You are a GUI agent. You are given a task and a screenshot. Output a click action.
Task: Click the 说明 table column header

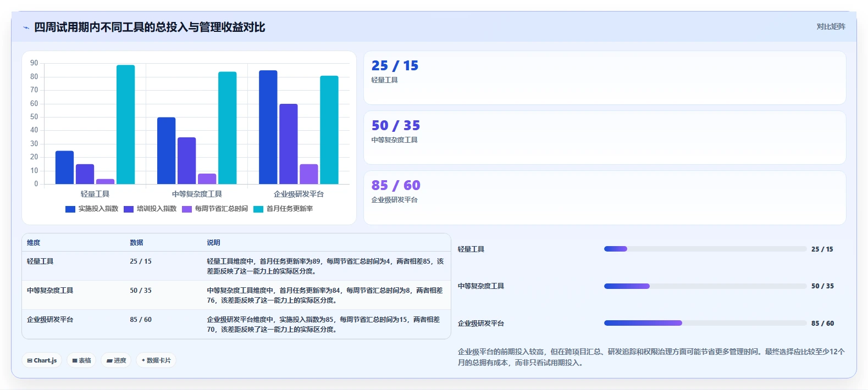(213, 243)
